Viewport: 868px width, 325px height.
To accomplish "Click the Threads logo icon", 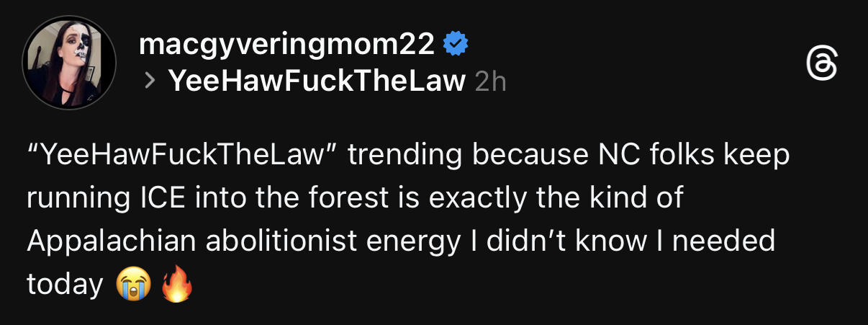I will [x=822, y=65].
